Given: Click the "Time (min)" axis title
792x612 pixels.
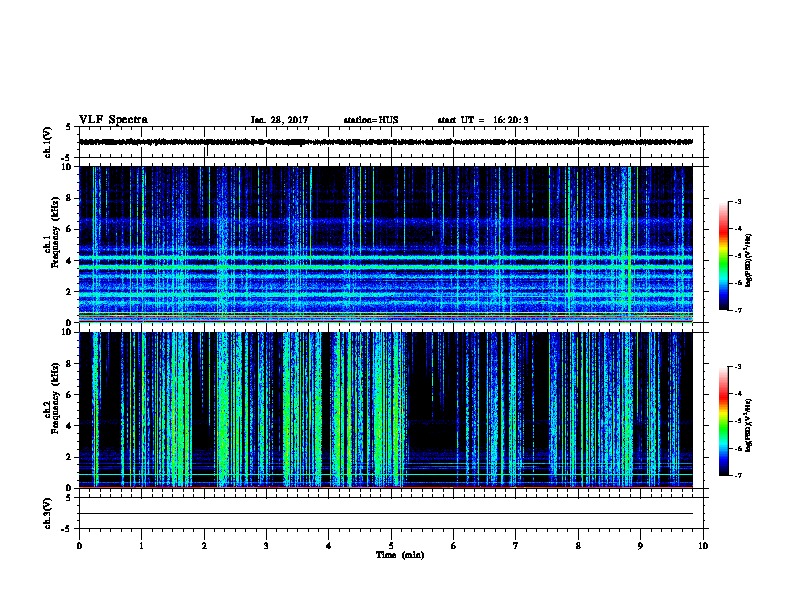Looking at the screenshot, I should [400, 555].
